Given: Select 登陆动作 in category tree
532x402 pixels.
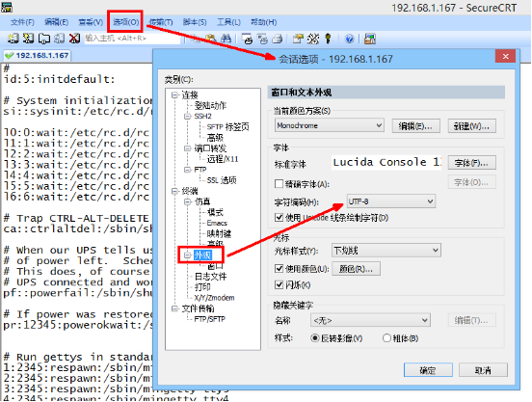Looking at the screenshot, I should [210, 105].
